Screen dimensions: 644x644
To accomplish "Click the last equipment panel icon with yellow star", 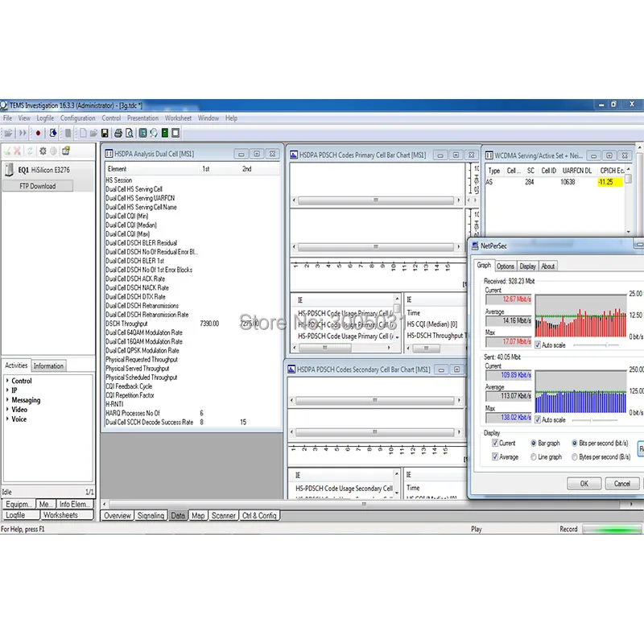I will 66,151.
